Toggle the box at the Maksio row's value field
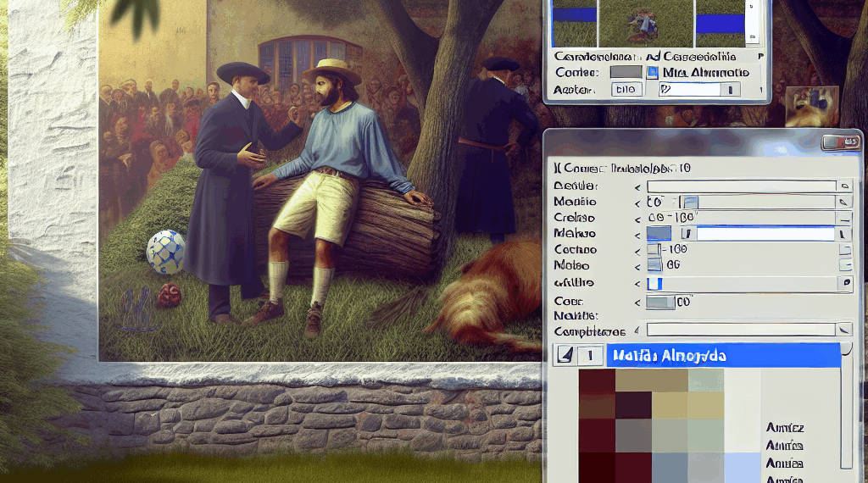This screenshot has height=483, width=868. (691, 203)
